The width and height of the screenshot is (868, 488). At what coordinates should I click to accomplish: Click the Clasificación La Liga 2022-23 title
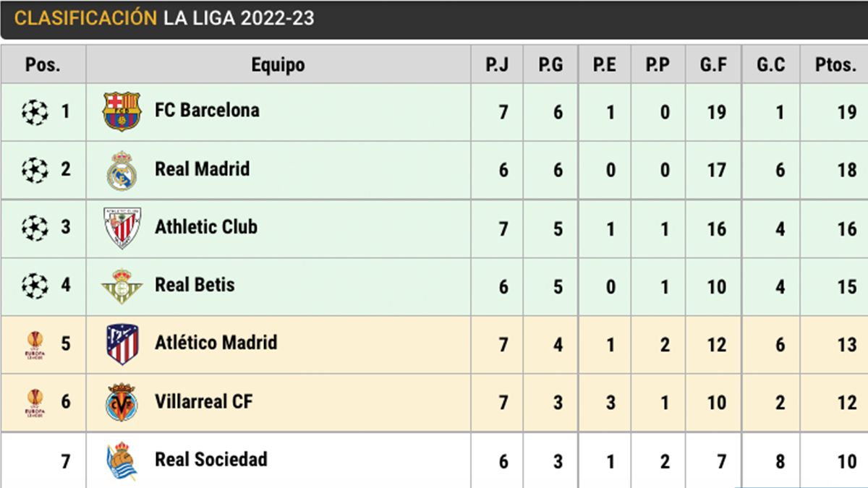(164, 19)
